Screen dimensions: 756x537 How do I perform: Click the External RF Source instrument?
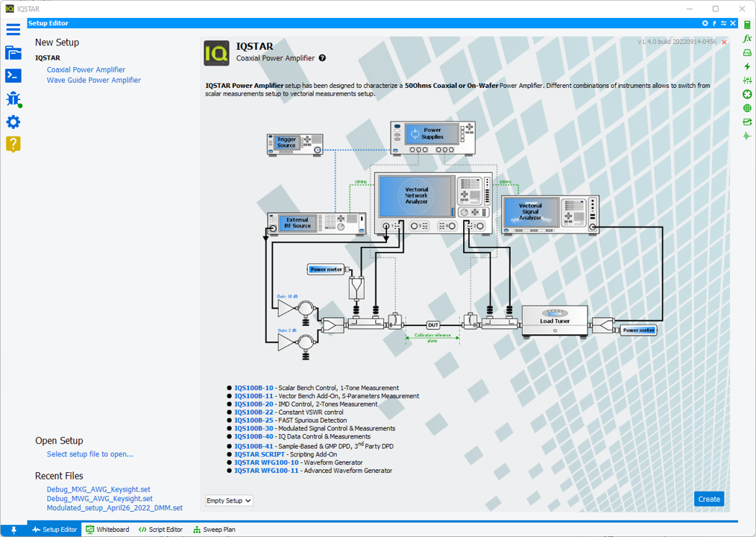tap(317, 224)
